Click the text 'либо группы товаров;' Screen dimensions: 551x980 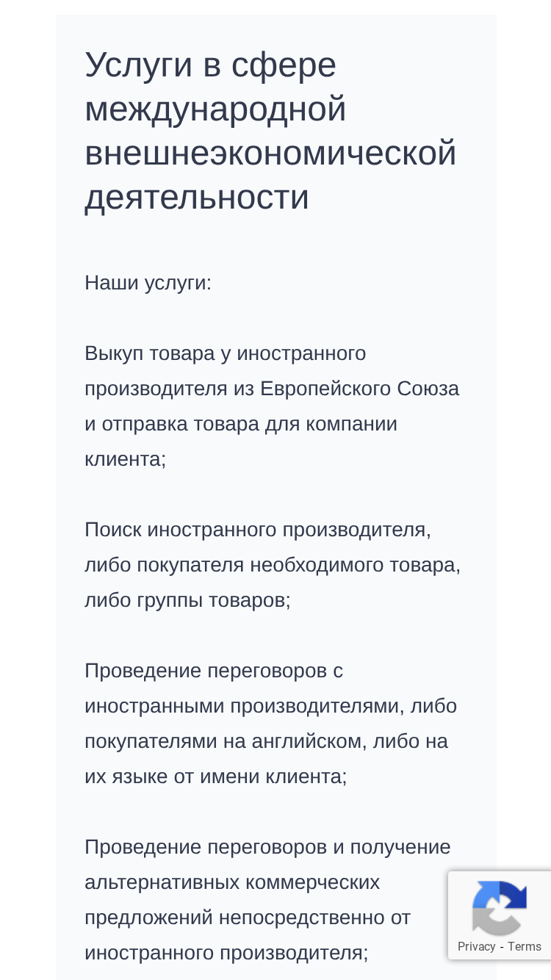[187, 600]
